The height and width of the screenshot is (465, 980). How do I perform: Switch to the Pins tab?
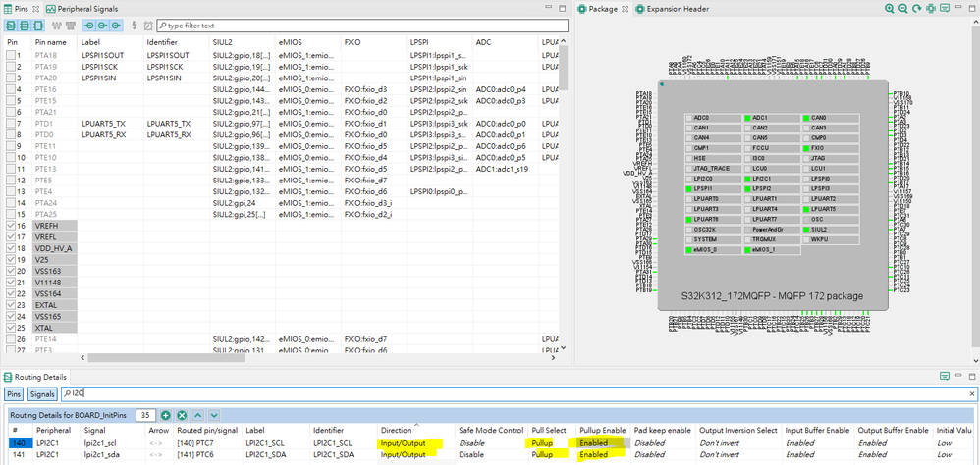pyautogui.click(x=20, y=9)
